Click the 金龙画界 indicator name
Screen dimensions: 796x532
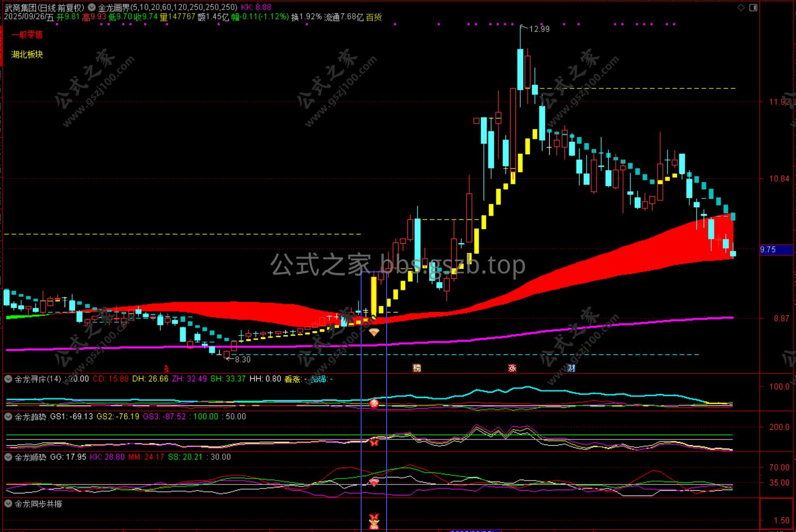(113, 7)
